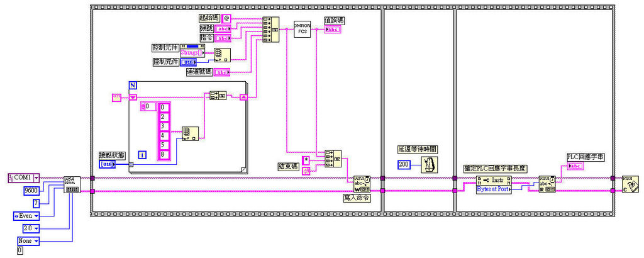The height and width of the screenshot is (258, 644).
Task: Click the 指令 string control terminal
Action: 223,38
